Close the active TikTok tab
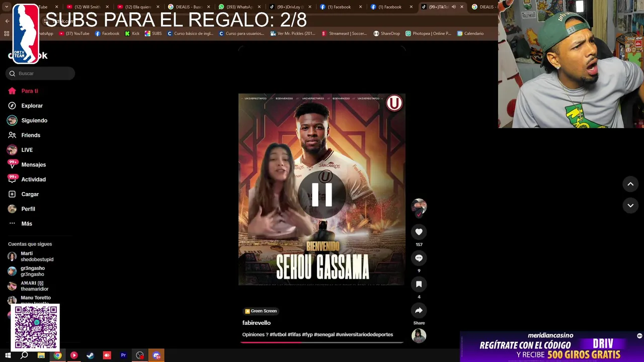644x362 pixels. point(462,7)
